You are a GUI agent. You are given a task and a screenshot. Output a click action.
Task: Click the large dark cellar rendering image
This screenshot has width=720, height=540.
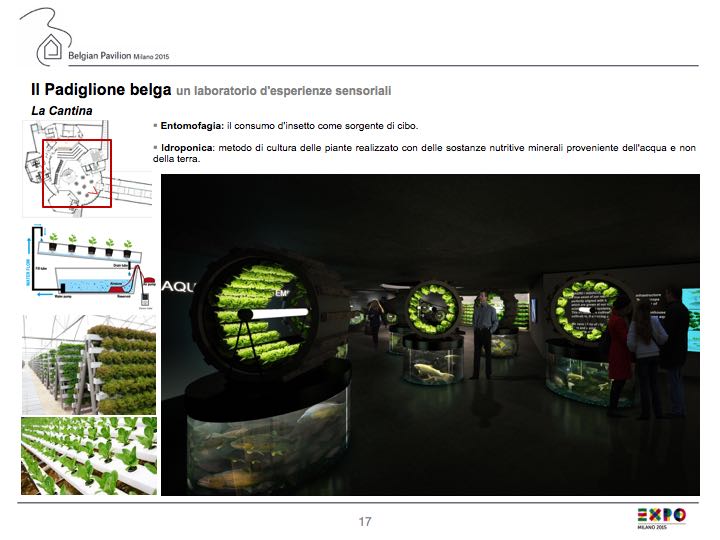[x=430, y=335]
